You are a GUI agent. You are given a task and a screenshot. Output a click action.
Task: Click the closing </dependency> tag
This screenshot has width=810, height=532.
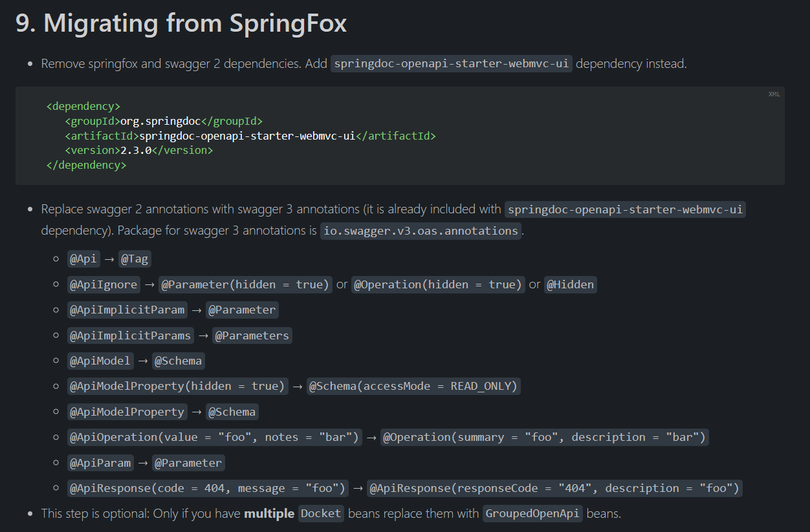click(87, 165)
